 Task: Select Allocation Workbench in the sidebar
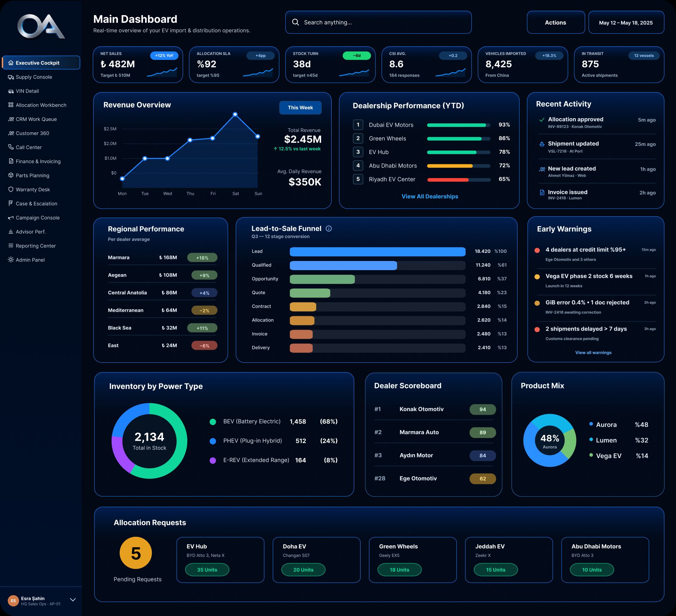tap(41, 105)
